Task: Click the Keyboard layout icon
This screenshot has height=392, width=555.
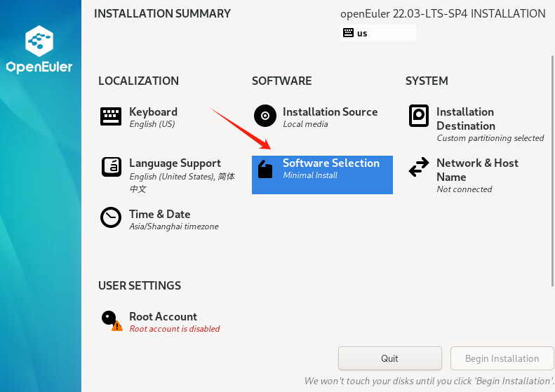Action: point(111,116)
